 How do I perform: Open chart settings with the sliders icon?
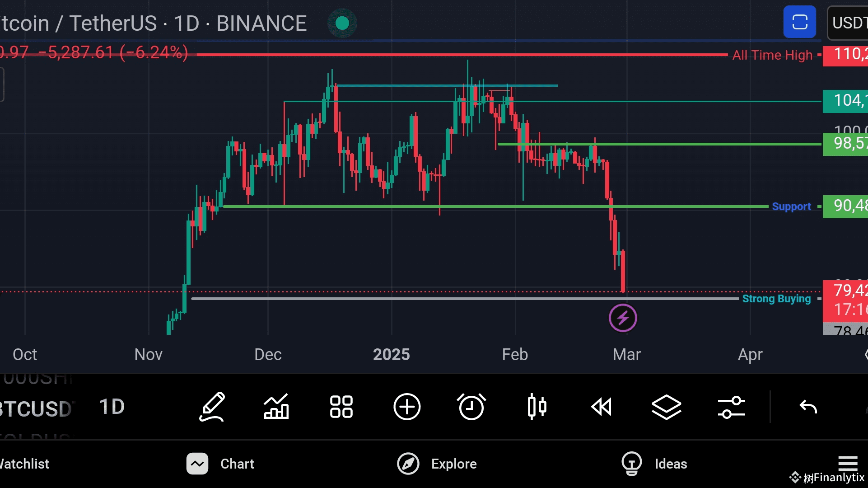(731, 407)
